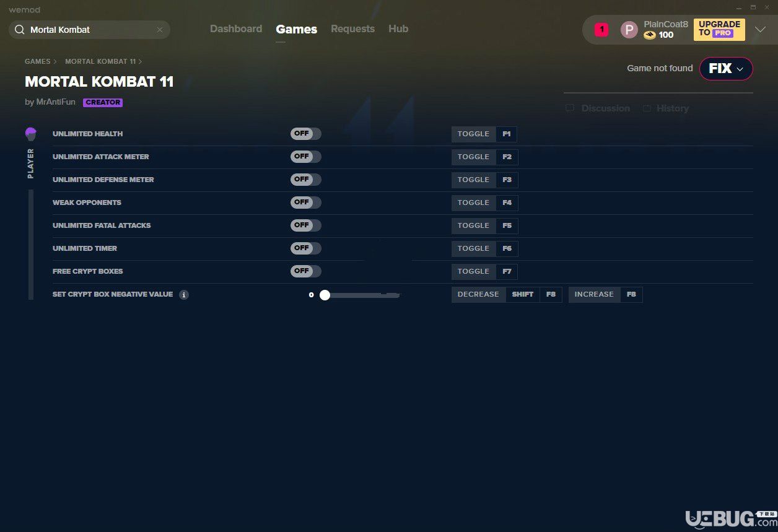Go to the Requests tab
The image size is (778, 532).
click(352, 29)
